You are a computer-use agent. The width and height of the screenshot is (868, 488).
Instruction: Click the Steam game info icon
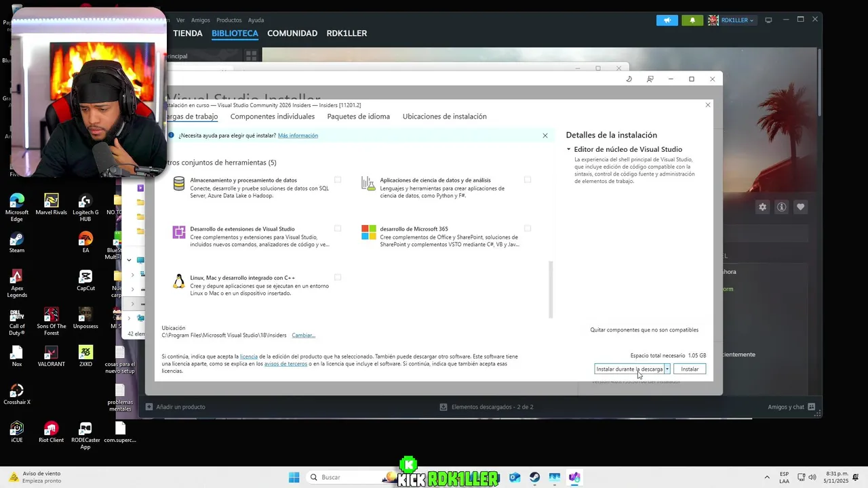point(781,207)
